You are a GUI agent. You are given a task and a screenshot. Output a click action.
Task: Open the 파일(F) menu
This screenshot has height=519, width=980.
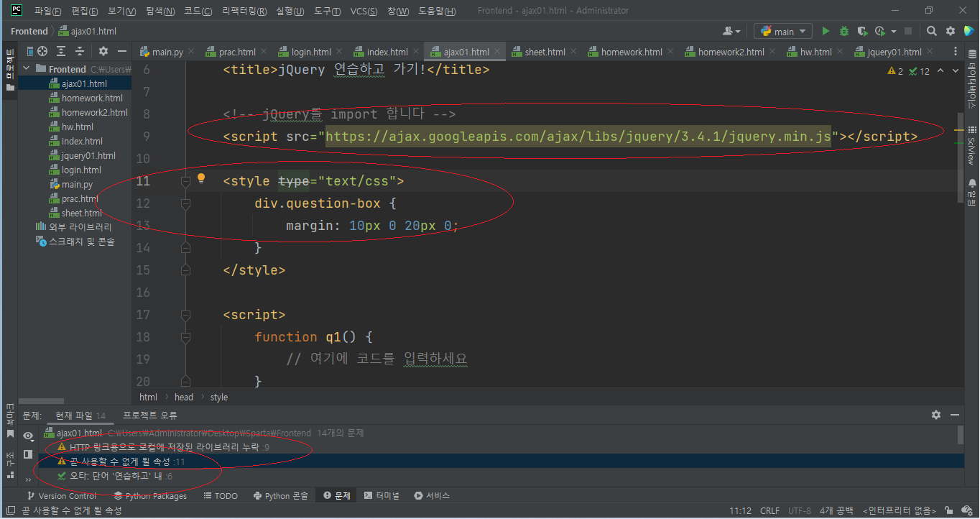click(x=47, y=11)
